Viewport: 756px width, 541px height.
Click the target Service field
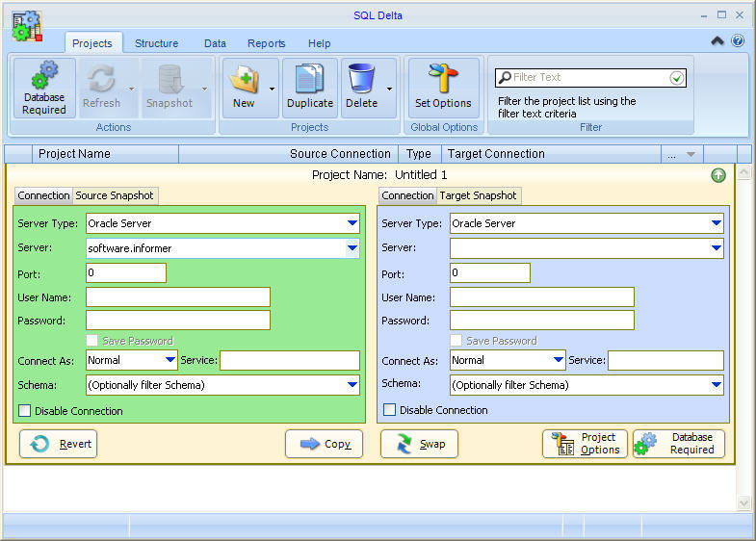[665, 360]
